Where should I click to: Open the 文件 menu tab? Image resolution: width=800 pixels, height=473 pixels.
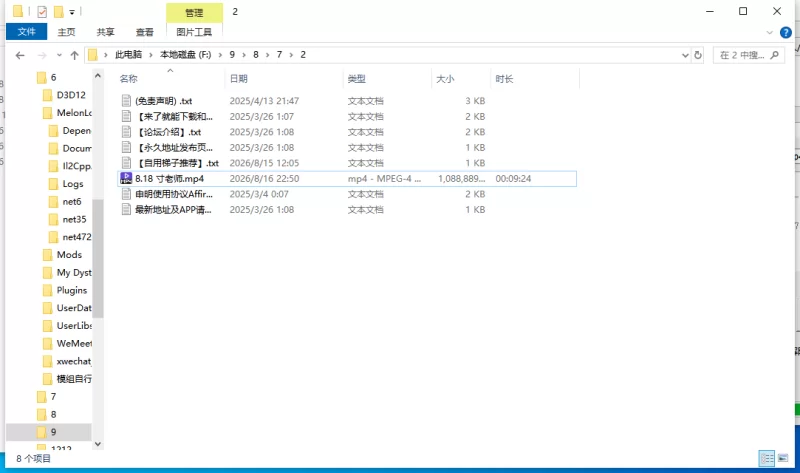click(x=27, y=32)
